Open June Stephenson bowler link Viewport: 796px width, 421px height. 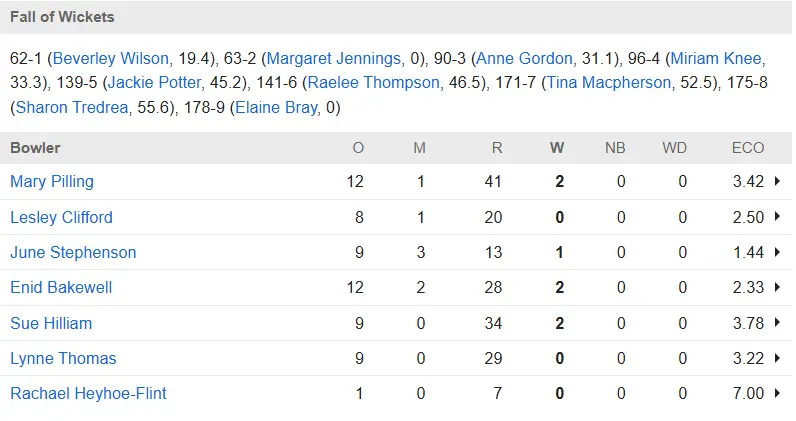tap(73, 252)
